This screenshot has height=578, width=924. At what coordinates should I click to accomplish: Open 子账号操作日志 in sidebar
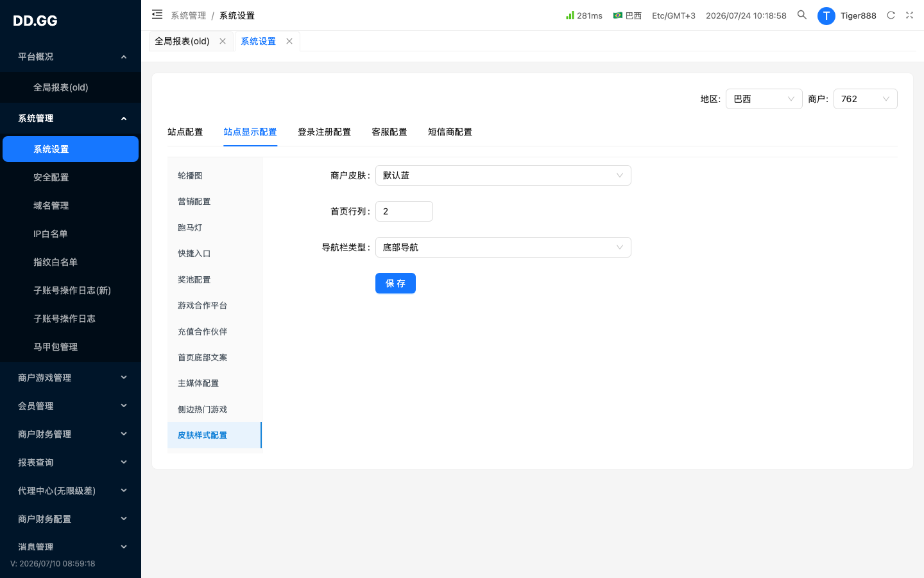71,319
